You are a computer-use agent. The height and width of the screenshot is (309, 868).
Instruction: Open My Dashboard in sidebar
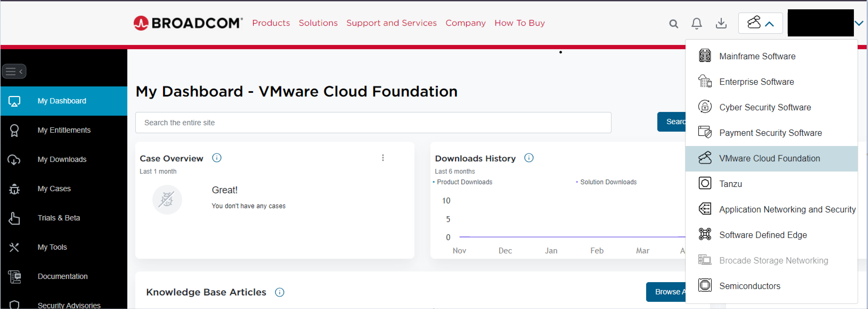pyautogui.click(x=64, y=101)
